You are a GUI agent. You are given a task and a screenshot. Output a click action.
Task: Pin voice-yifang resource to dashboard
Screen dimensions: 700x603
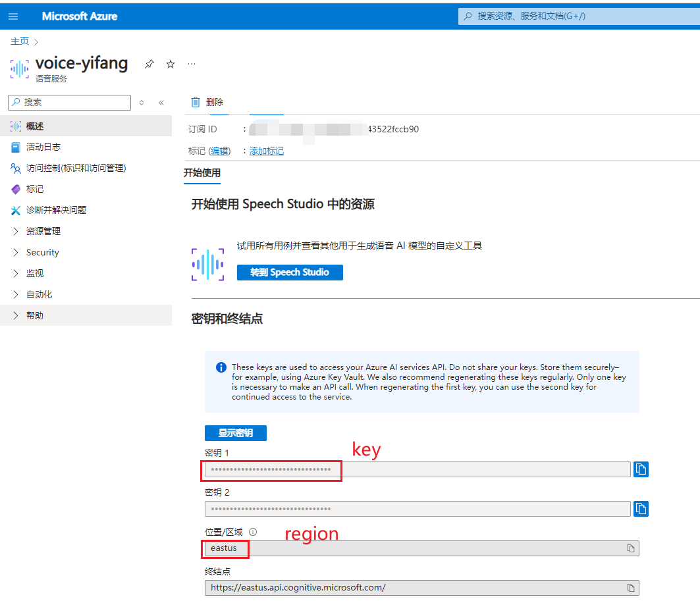pos(149,65)
